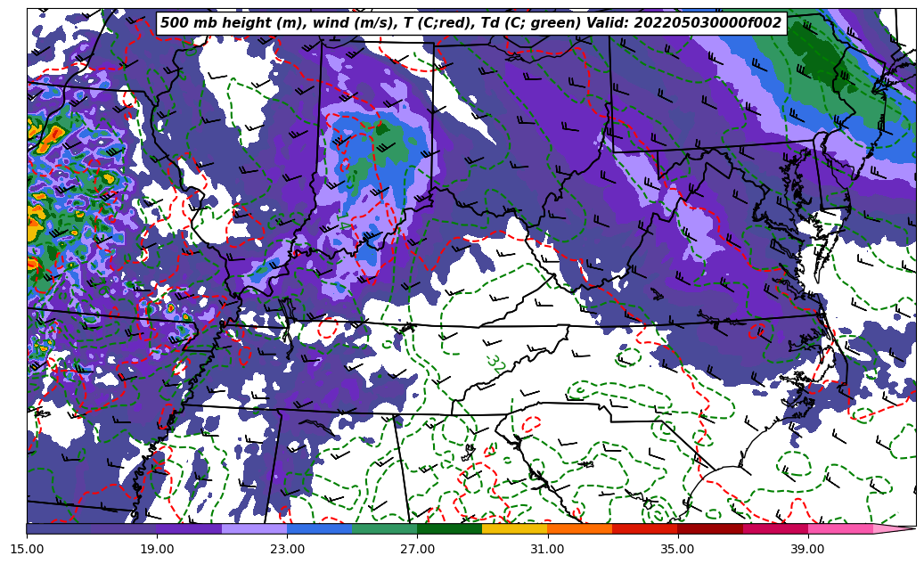Click the medium green colorbar segment
The image size is (924, 564).
coord(384,528)
